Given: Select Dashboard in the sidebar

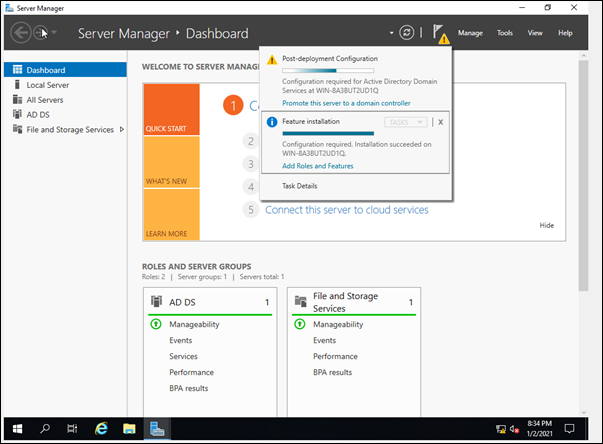Looking at the screenshot, I should coord(65,70).
